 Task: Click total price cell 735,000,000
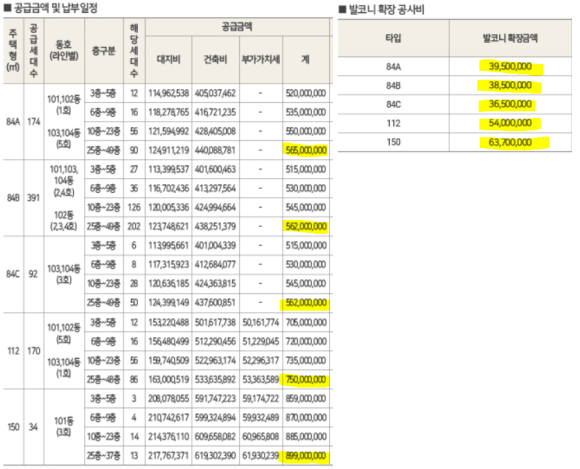pyautogui.click(x=306, y=361)
